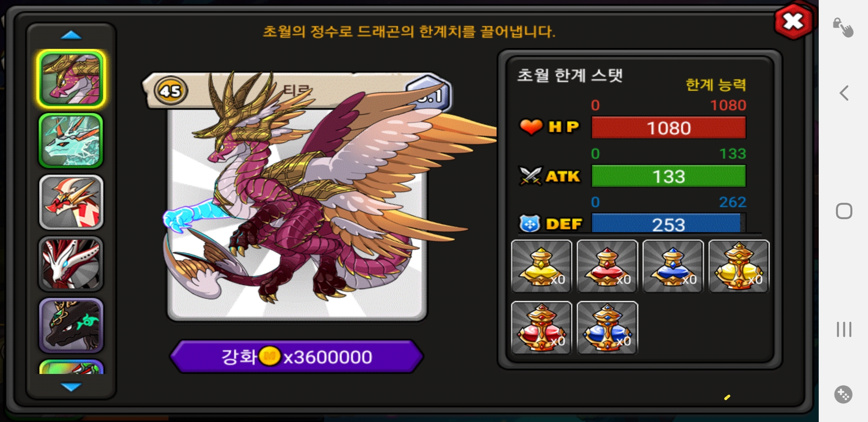Viewport: 868px width, 422px height.
Task: Choose the red and white dragon portrait
Action: coord(71,202)
